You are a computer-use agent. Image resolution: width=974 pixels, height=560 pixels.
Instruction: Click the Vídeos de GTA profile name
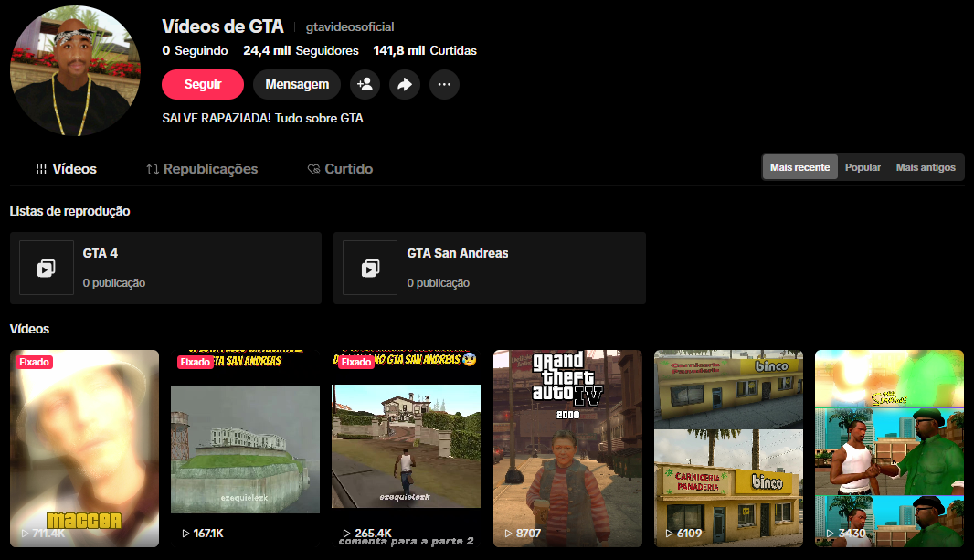coord(222,26)
